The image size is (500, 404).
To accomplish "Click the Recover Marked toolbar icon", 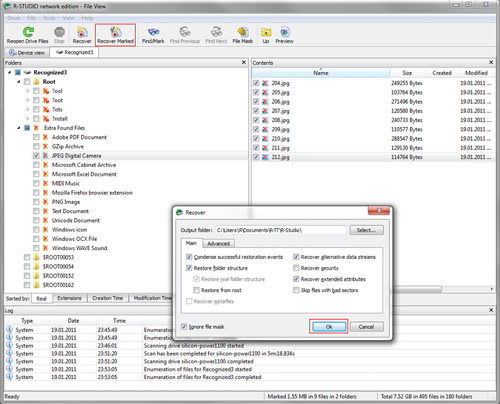I will tap(116, 32).
